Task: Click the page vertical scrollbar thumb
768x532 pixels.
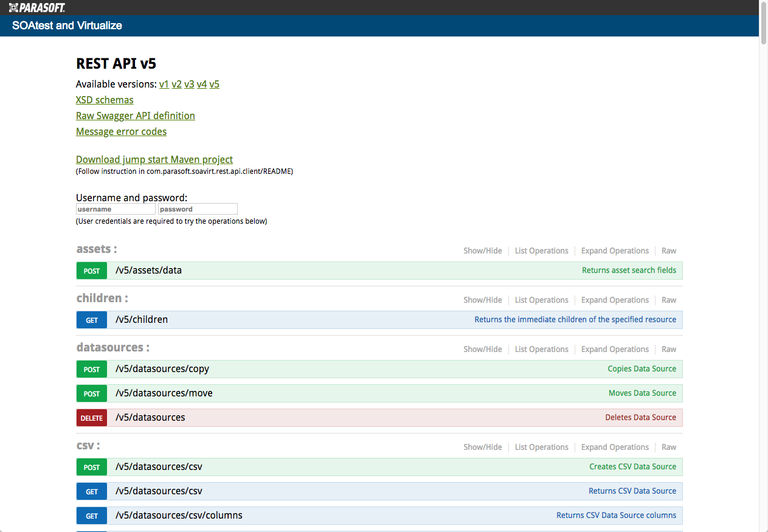Action: [x=764, y=23]
